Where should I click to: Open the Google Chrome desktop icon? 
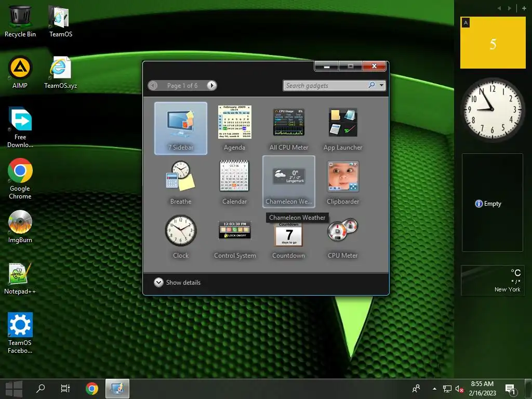tap(20, 179)
